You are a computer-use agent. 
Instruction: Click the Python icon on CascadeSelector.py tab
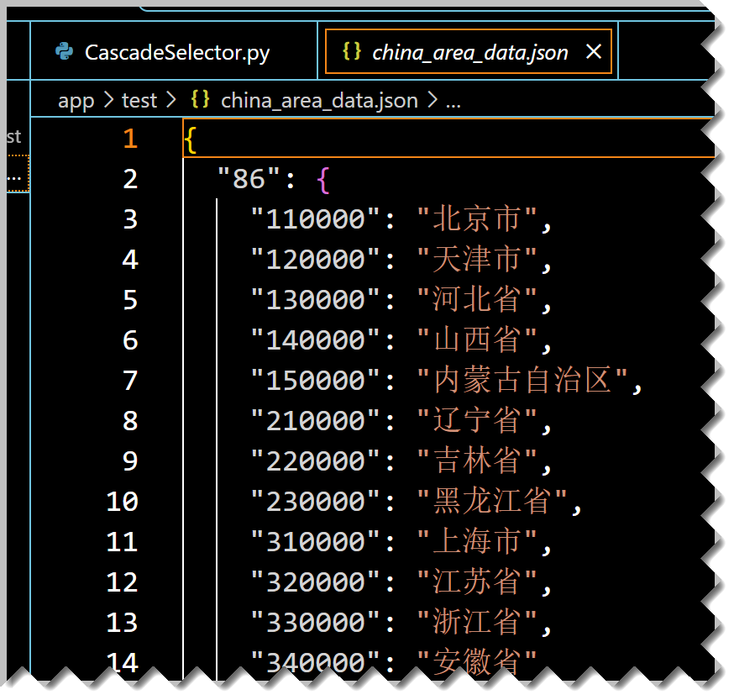pyautogui.click(x=64, y=52)
